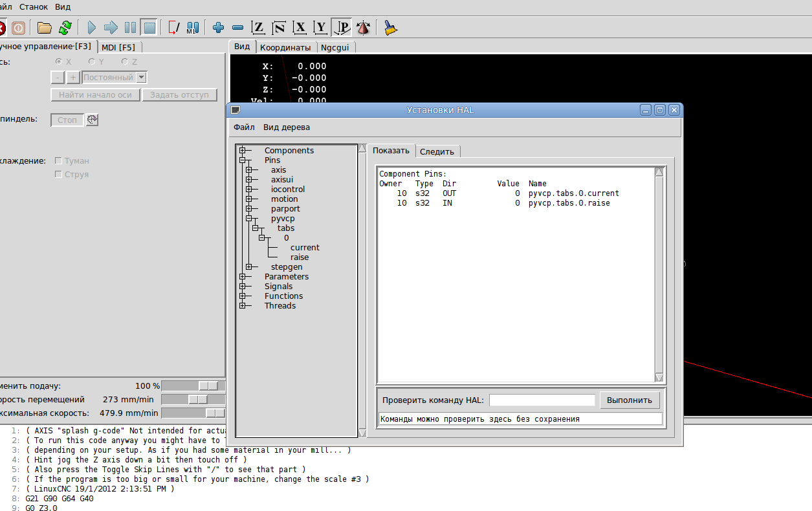812x511 pixels.
Task: Click the Задать отступ button
Action: tap(179, 95)
